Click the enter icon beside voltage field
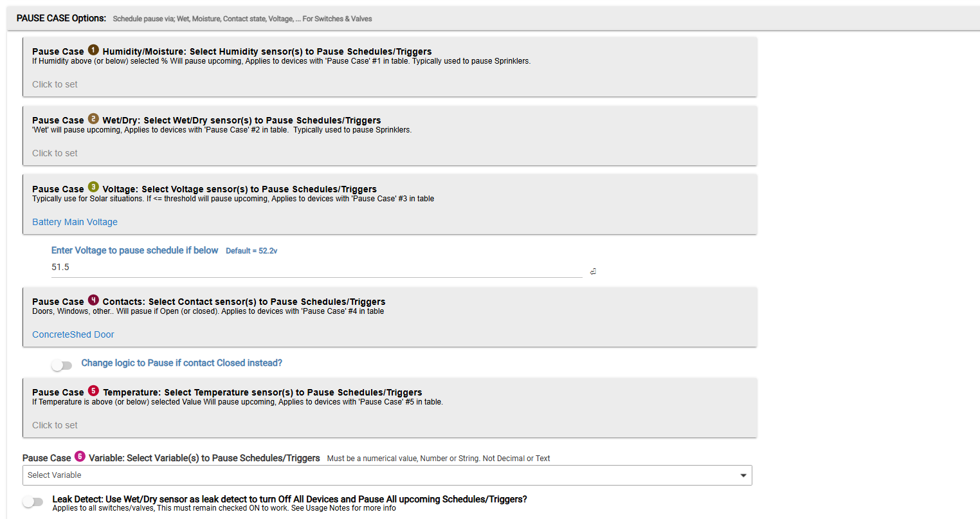 pyautogui.click(x=593, y=271)
